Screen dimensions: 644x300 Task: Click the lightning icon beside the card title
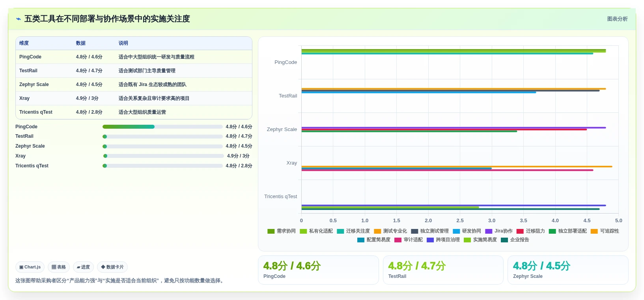click(x=19, y=19)
